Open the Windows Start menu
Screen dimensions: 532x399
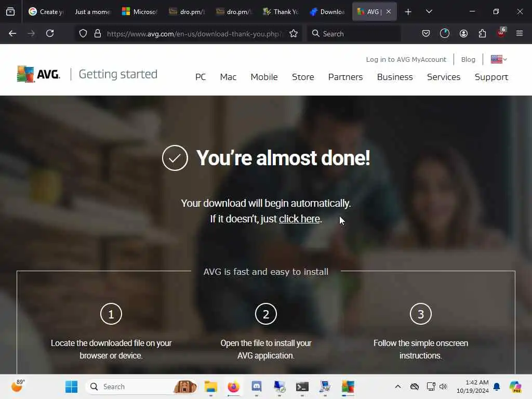[71, 387]
